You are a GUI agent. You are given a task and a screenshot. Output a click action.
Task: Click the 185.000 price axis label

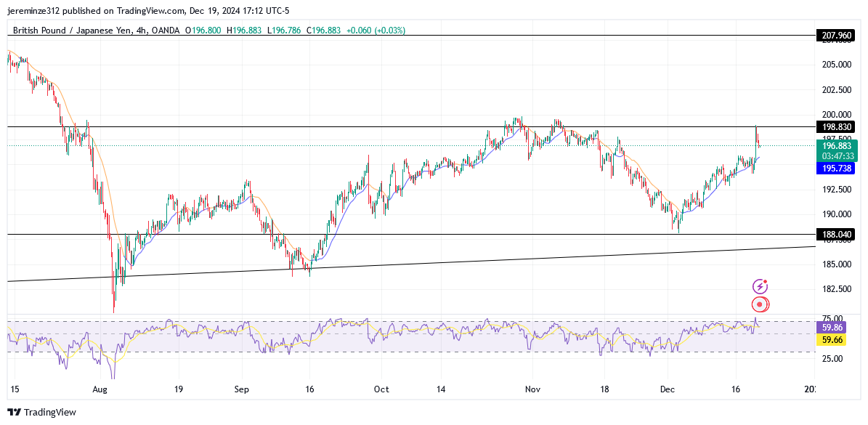click(836, 264)
